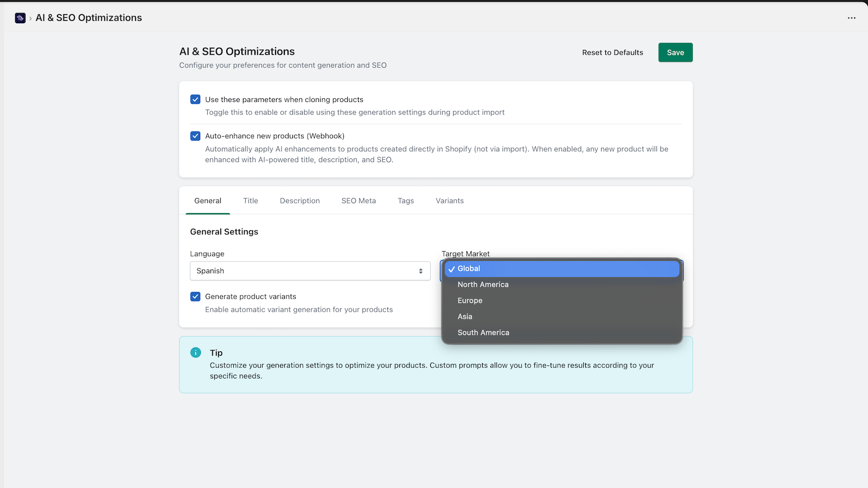Toggle off Auto-enhance new products (Webhook)
Image resolution: width=868 pixels, height=488 pixels.
coord(195,136)
